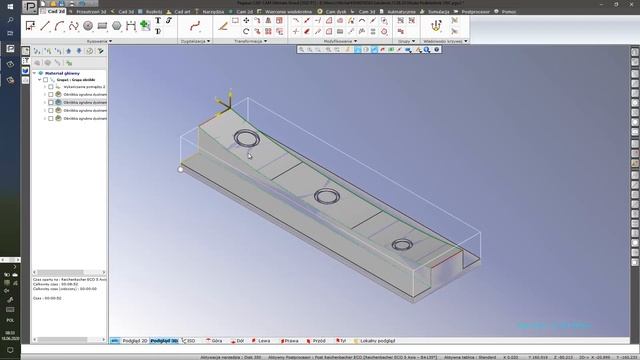
Task: Select the bold T text tool
Action: point(158,20)
